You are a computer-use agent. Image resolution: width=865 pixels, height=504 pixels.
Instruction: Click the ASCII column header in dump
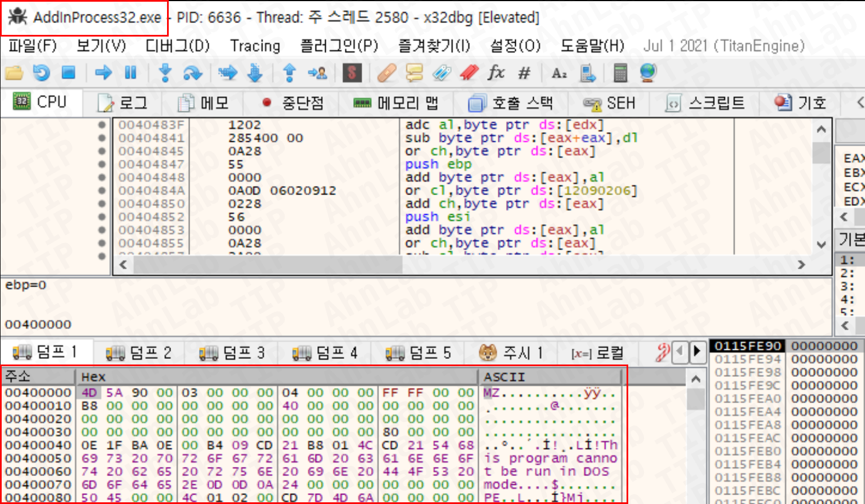point(551,376)
